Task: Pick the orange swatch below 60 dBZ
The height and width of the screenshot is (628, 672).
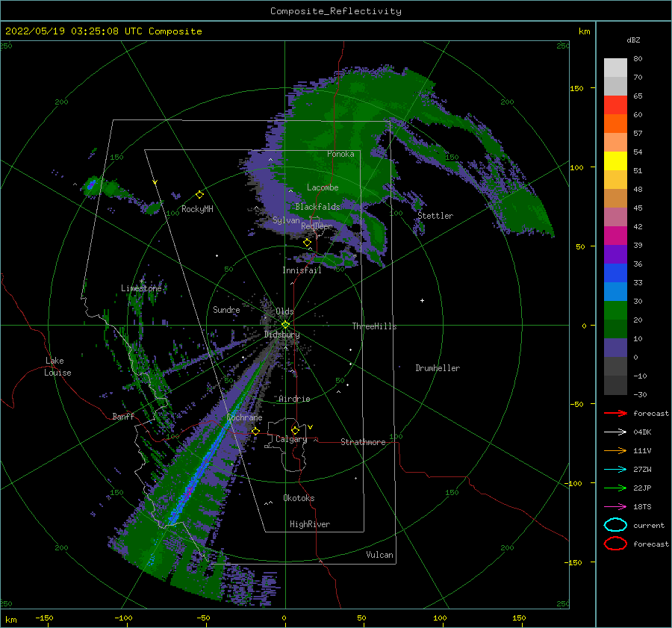Action: pyautogui.click(x=615, y=124)
